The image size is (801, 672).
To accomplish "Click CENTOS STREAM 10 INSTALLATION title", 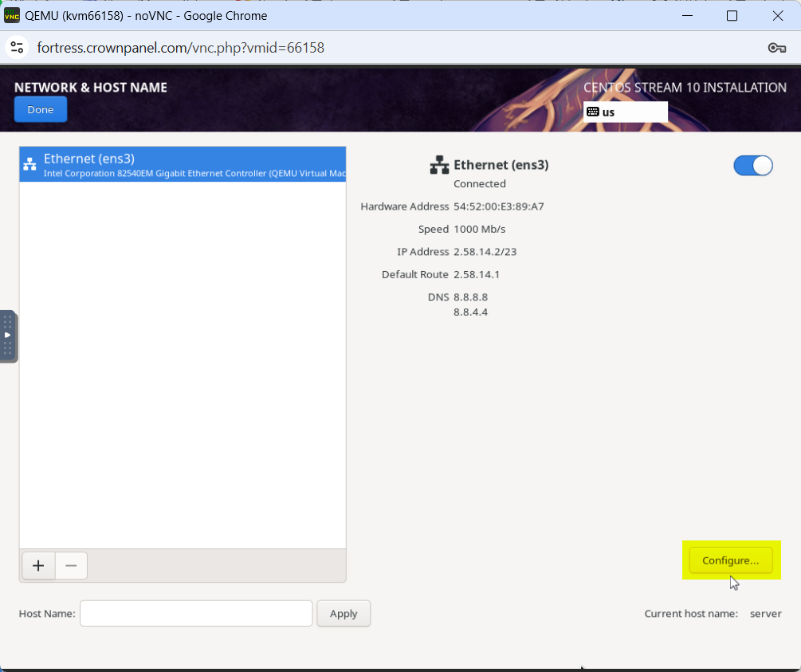I will [685, 88].
